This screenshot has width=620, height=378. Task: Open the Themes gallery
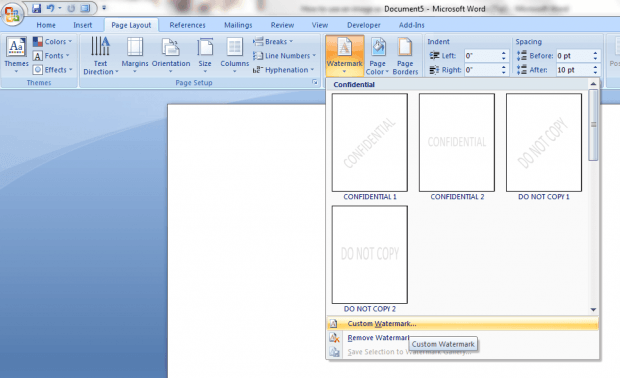point(16,55)
